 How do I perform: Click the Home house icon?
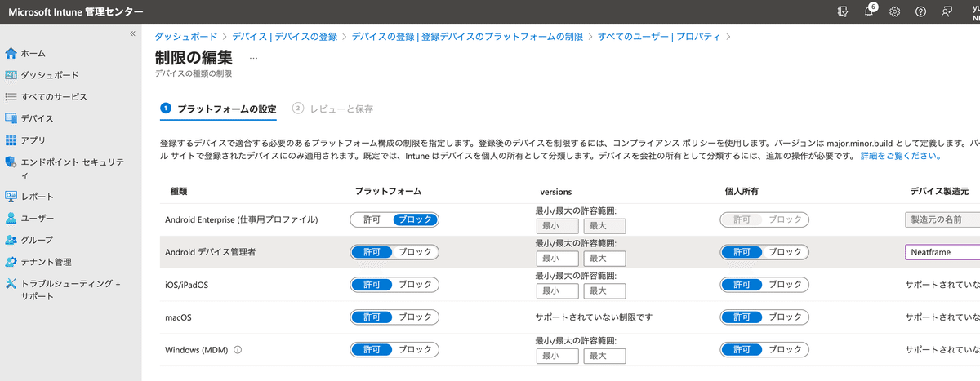point(11,53)
